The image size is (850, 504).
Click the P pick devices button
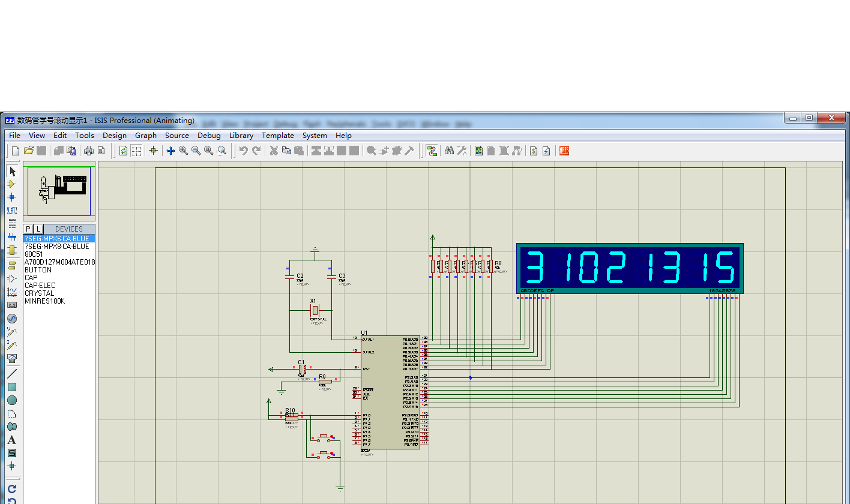click(28, 229)
